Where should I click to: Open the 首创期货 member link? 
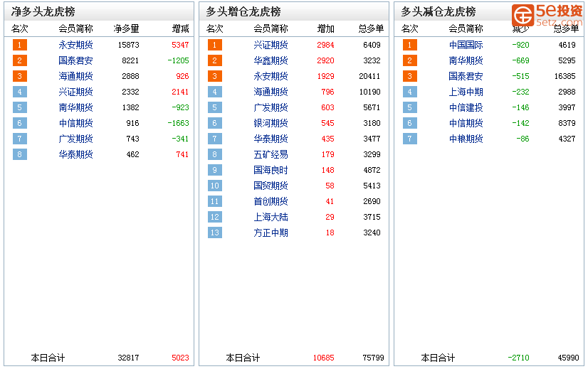(271, 201)
